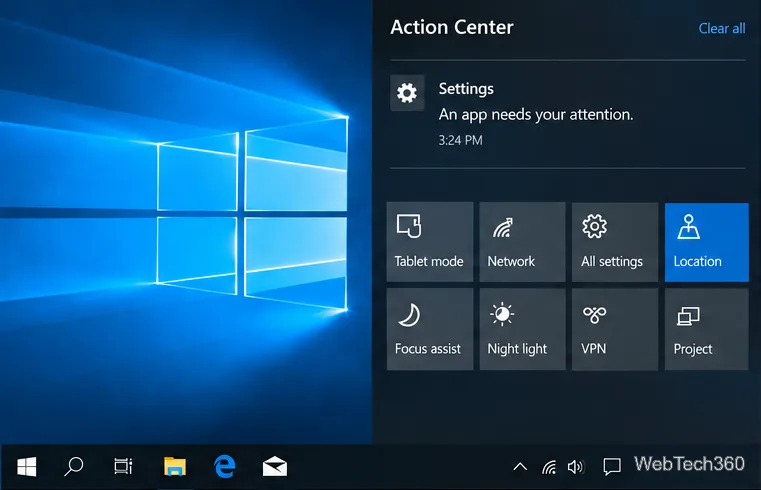761x490 pixels.
Task: Turn off the Location quick action
Action: coord(707,242)
